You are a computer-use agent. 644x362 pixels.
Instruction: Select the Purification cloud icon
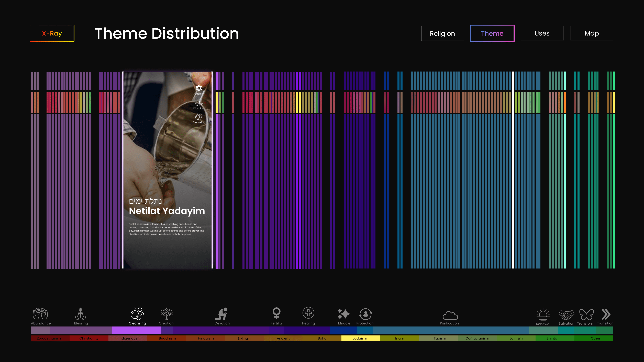coord(450,315)
